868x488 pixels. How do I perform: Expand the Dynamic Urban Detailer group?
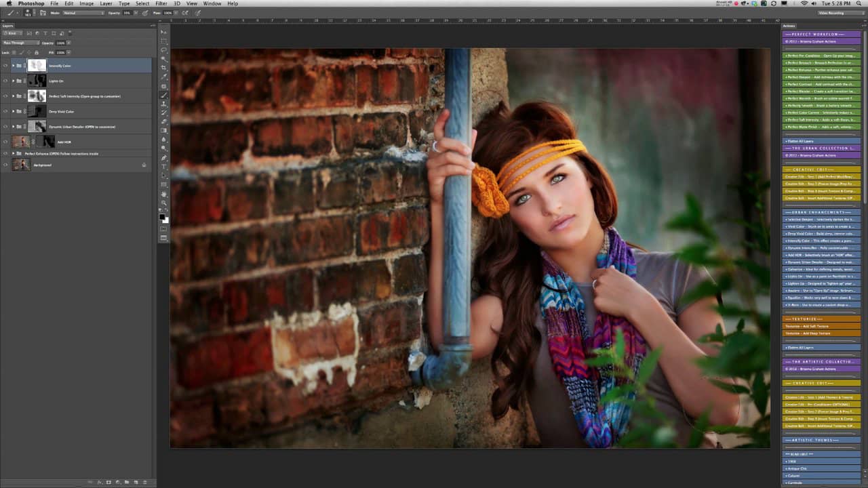tap(14, 127)
